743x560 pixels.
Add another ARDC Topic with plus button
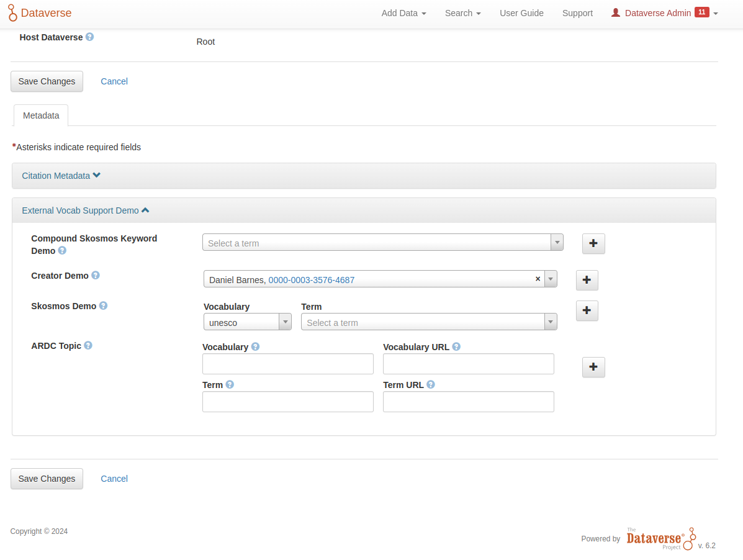593,368
